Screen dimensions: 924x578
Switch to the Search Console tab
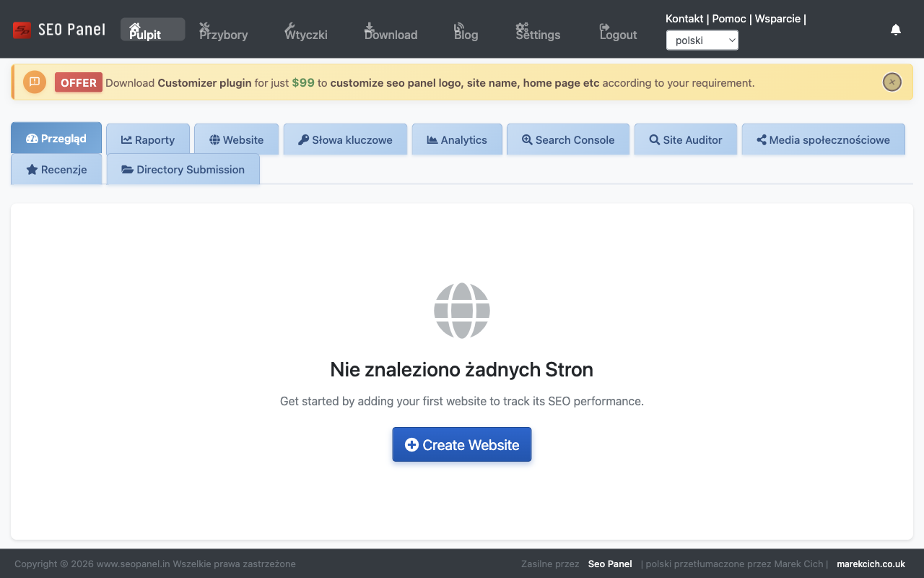pyautogui.click(x=568, y=139)
